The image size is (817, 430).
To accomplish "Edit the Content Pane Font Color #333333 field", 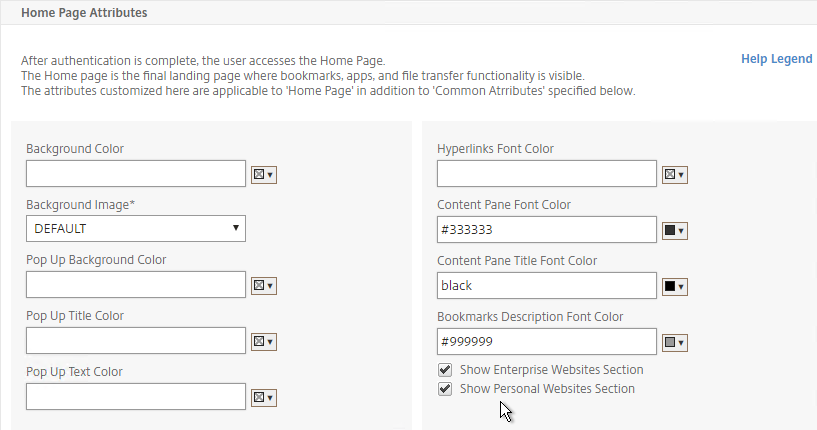I will click(547, 230).
